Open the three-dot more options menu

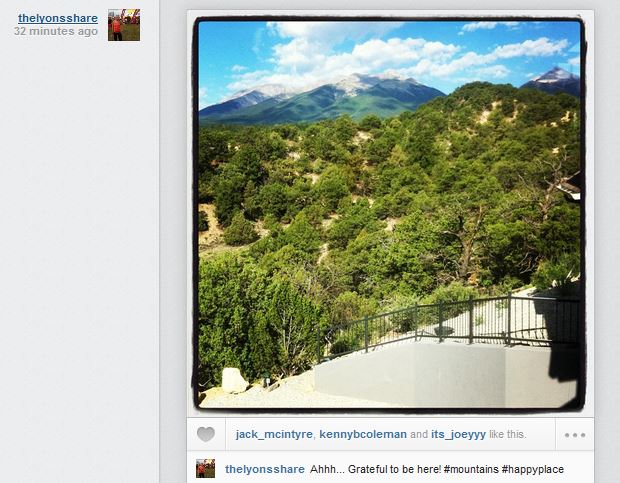575,435
